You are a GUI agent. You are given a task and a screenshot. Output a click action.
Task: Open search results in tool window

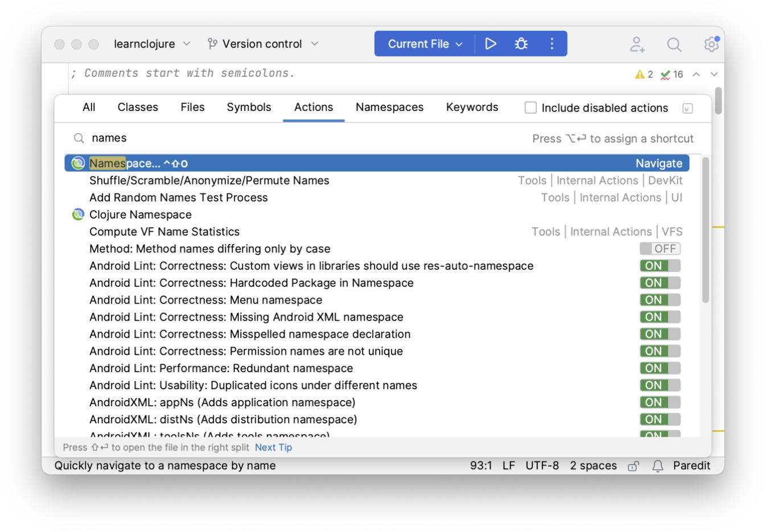point(687,108)
